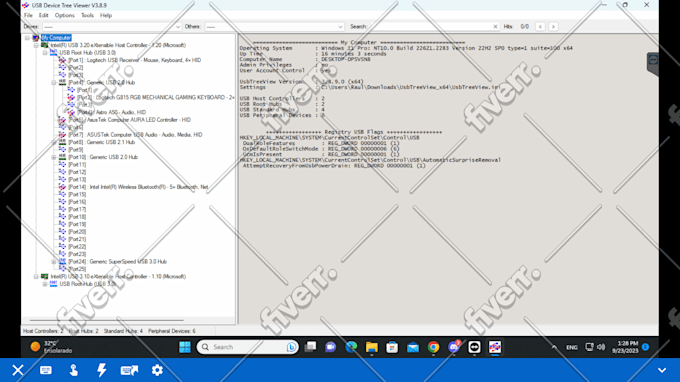Collapse the Intel USB 3.20 Host Controller node

click(36, 45)
